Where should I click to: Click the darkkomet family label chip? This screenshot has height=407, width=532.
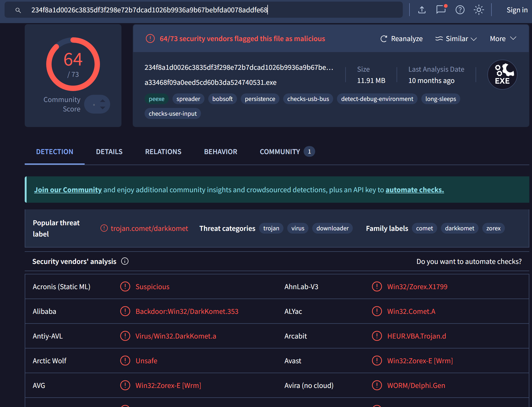click(x=460, y=228)
